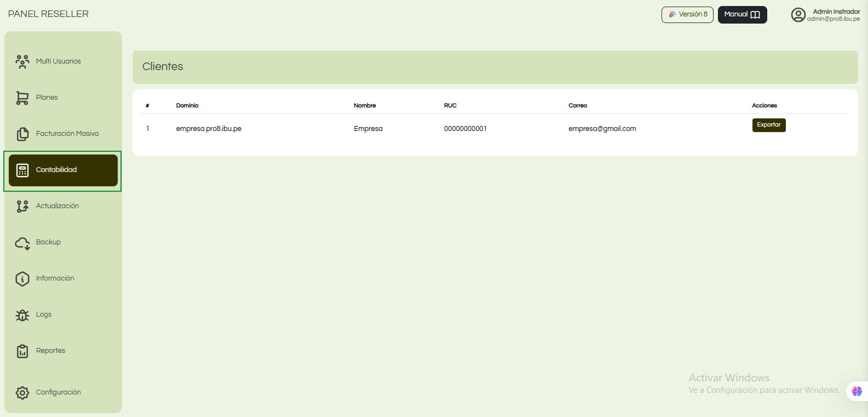Click the Contabilidad calculator icon
The image size is (868, 417).
[x=22, y=170]
